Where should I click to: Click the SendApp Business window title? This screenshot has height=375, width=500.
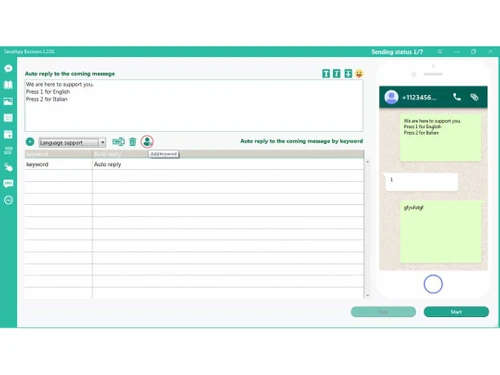[29, 52]
